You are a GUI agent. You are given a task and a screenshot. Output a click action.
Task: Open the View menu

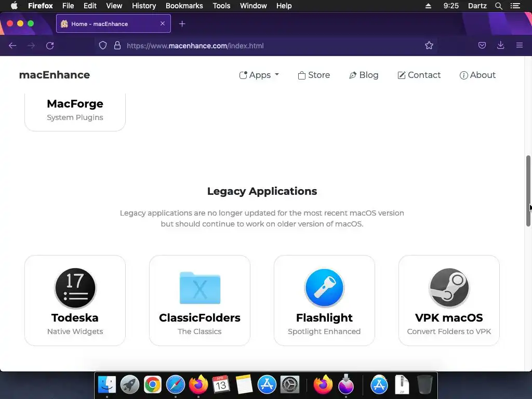[x=114, y=6]
